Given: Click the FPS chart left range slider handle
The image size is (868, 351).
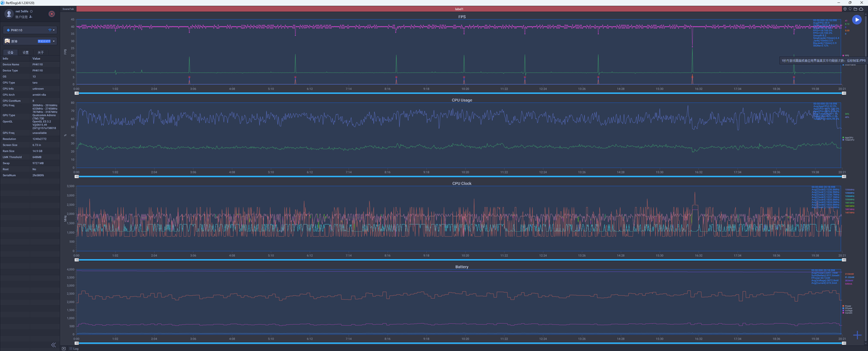Looking at the screenshot, I should [76, 93].
